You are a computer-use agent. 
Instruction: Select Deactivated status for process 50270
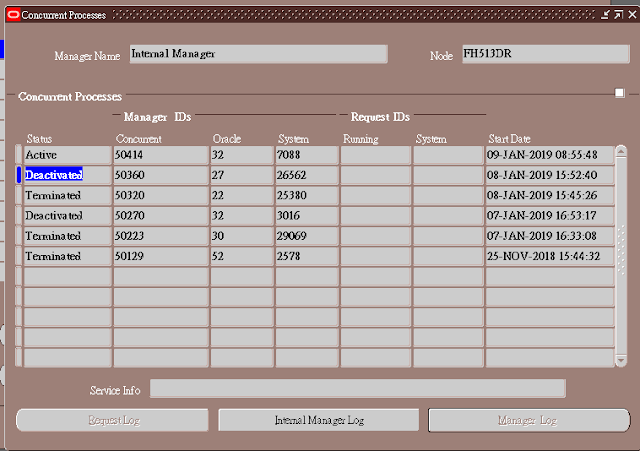tap(67, 216)
